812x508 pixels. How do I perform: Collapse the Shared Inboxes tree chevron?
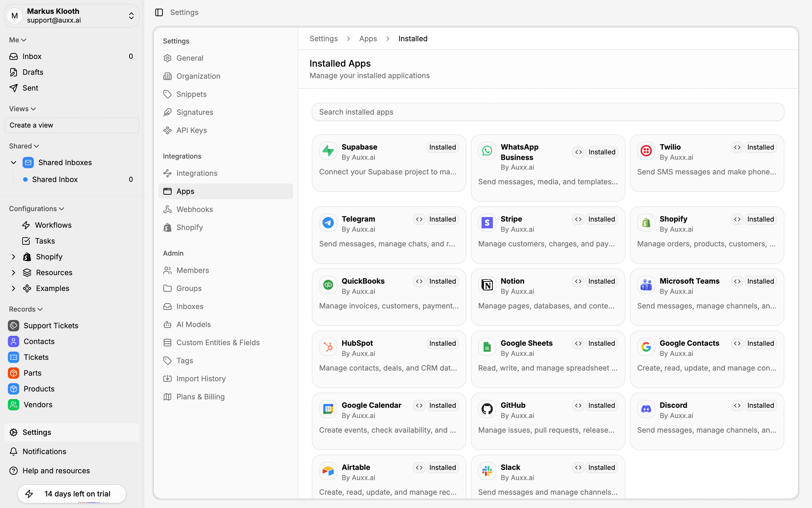point(14,163)
